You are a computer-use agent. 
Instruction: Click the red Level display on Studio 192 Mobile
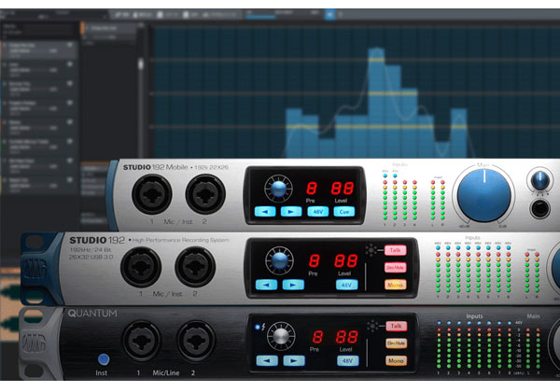[x=343, y=189]
